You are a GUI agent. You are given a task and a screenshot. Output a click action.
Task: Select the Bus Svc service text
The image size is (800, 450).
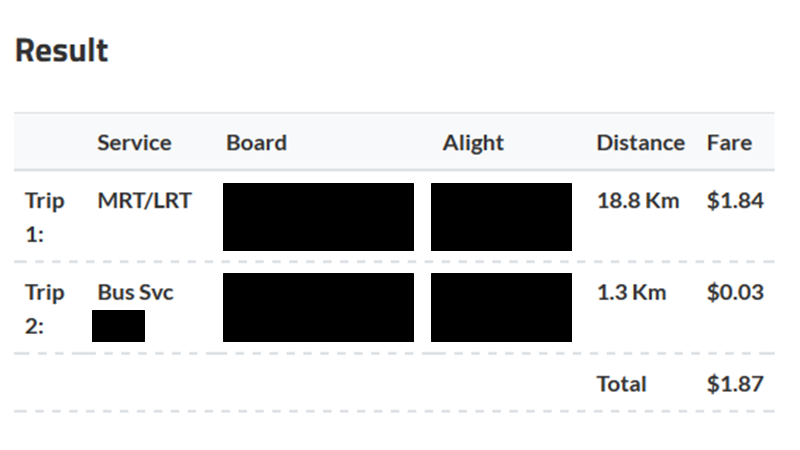coord(136,292)
